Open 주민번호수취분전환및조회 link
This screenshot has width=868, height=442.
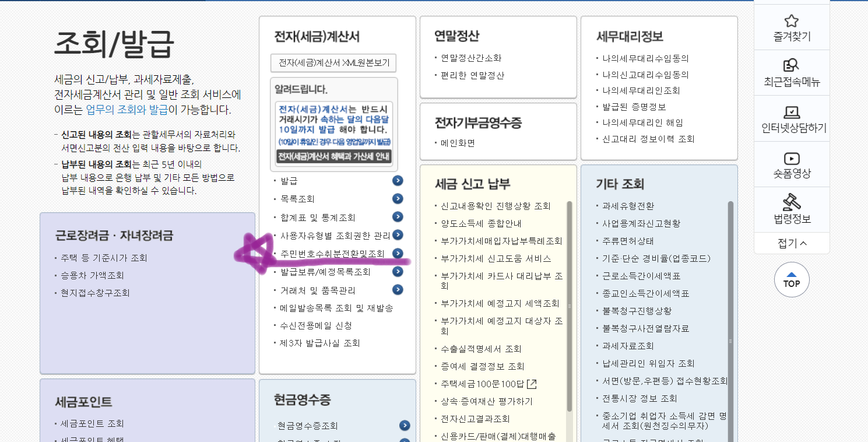(x=332, y=254)
